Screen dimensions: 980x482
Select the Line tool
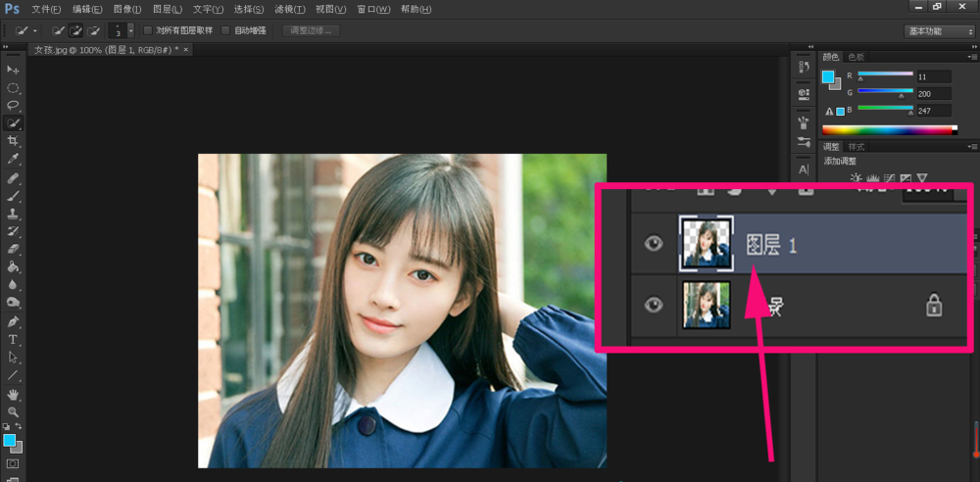click(x=13, y=375)
